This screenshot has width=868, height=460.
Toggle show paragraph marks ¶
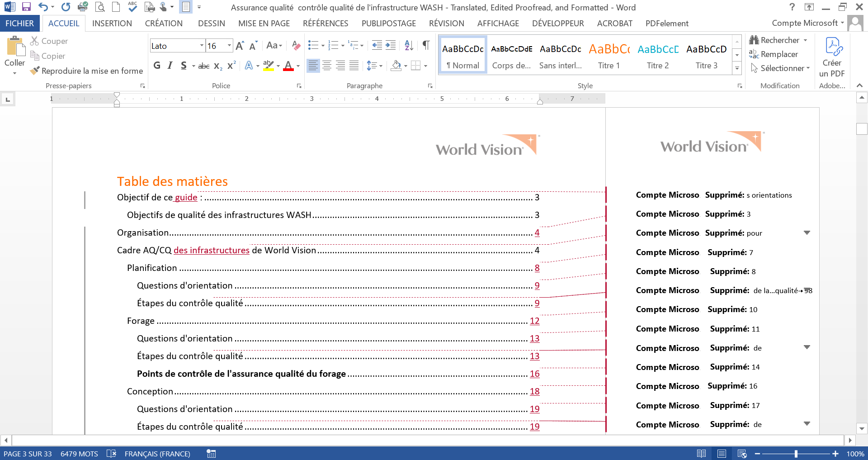tap(426, 45)
